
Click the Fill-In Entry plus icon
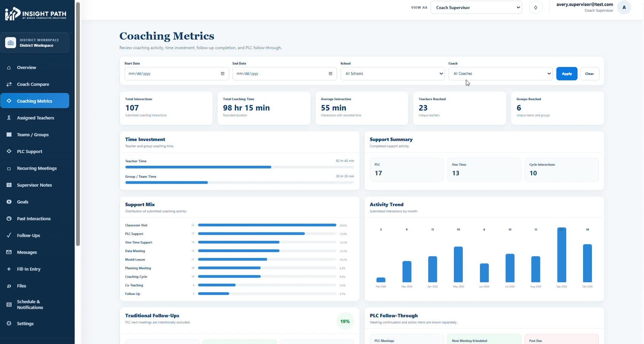pyautogui.click(x=9, y=269)
